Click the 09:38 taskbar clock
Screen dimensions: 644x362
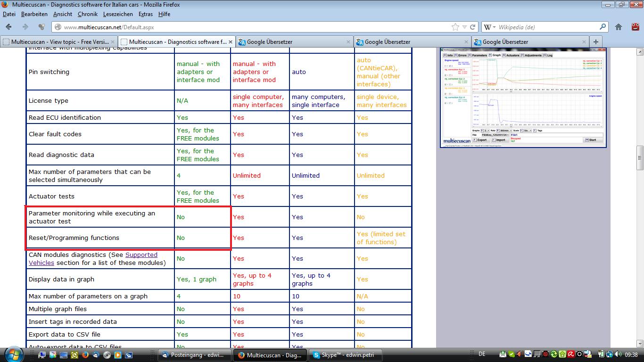point(631,354)
